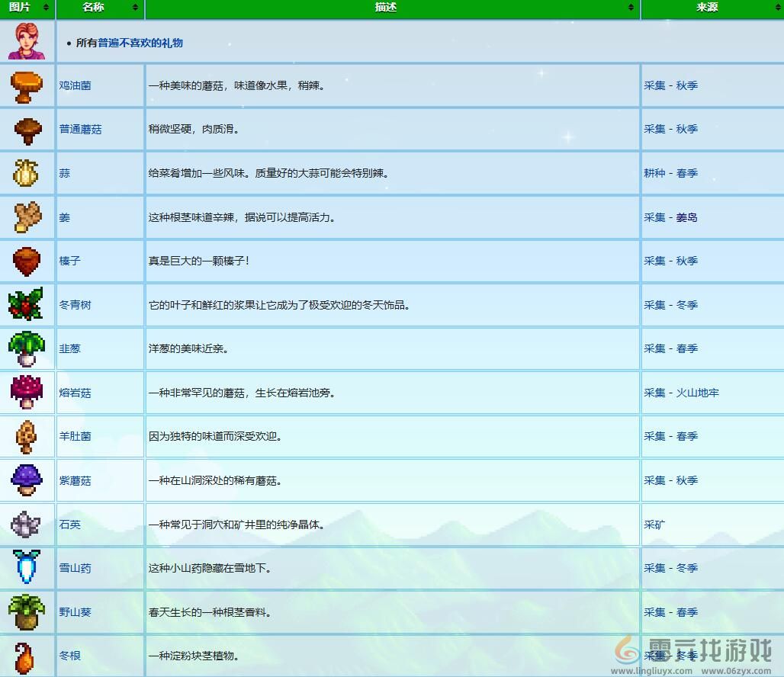Toggle sorting on the 名称 column

click(x=137, y=9)
